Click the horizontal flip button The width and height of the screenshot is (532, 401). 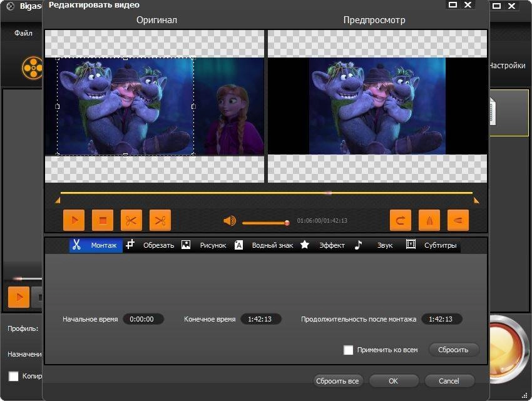pyautogui.click(x=429, y=220)
